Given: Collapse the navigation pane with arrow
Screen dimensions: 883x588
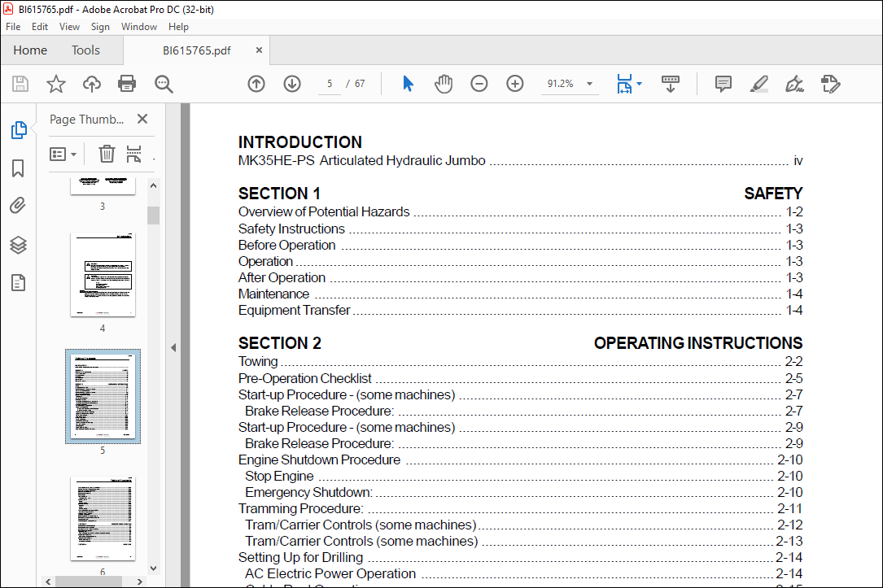Looking at the screenshot, I should [x=173, y=348].
